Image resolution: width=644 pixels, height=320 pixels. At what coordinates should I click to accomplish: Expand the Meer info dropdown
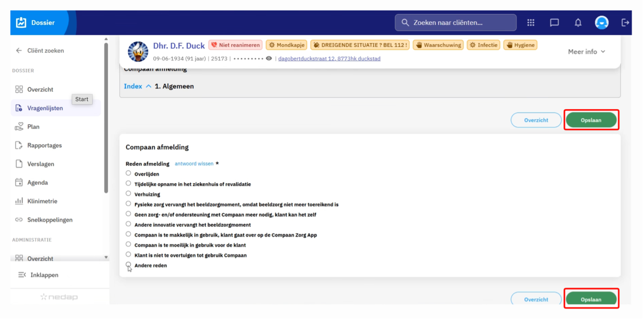(587, 51)
